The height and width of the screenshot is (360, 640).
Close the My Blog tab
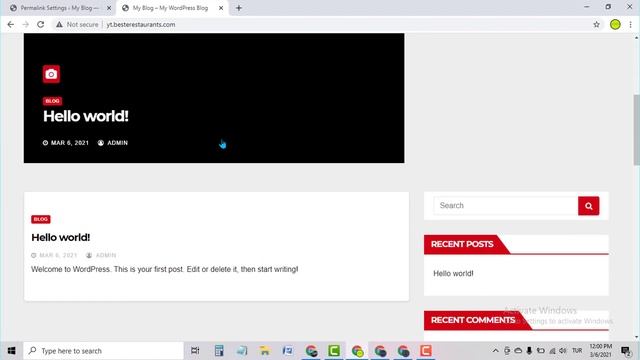click(221, 8)
